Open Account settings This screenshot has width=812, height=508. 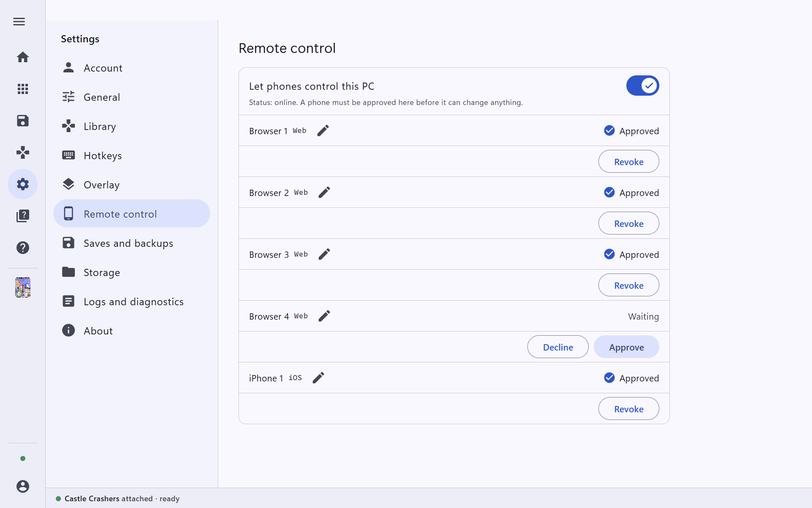132,68
